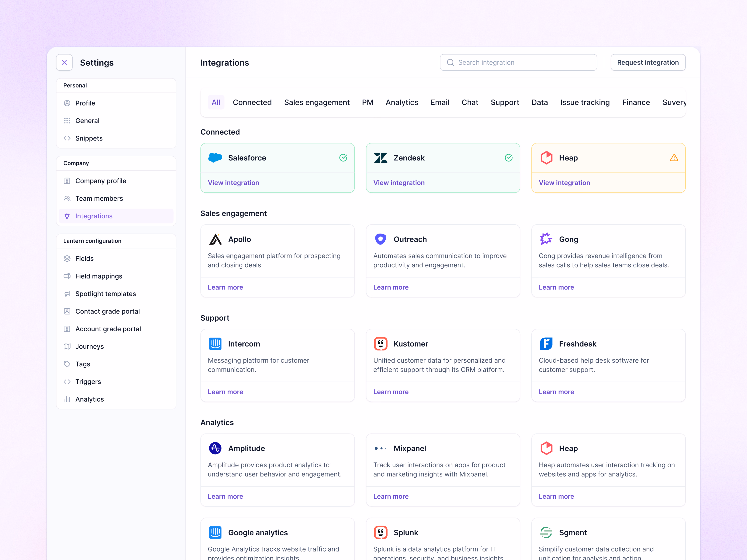Open View integration for Heap
The height and width of the screenshot is (560, 747).
(x=564, y=183)
